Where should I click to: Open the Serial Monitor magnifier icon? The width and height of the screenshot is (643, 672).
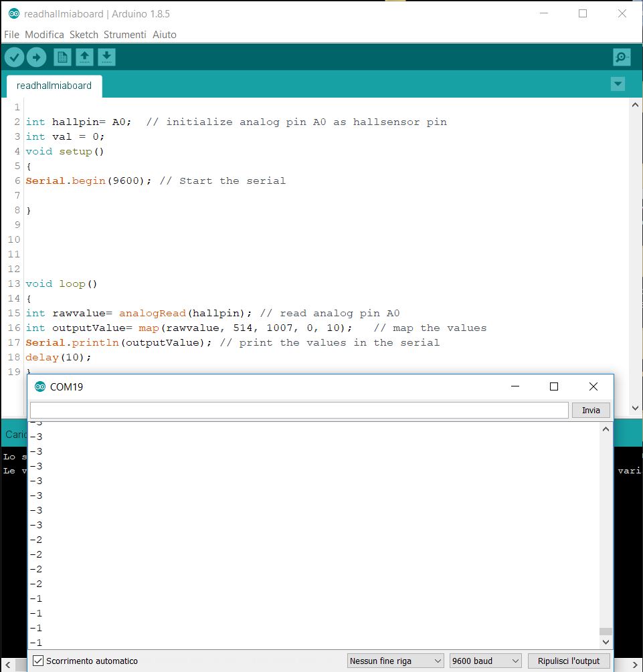622,57
